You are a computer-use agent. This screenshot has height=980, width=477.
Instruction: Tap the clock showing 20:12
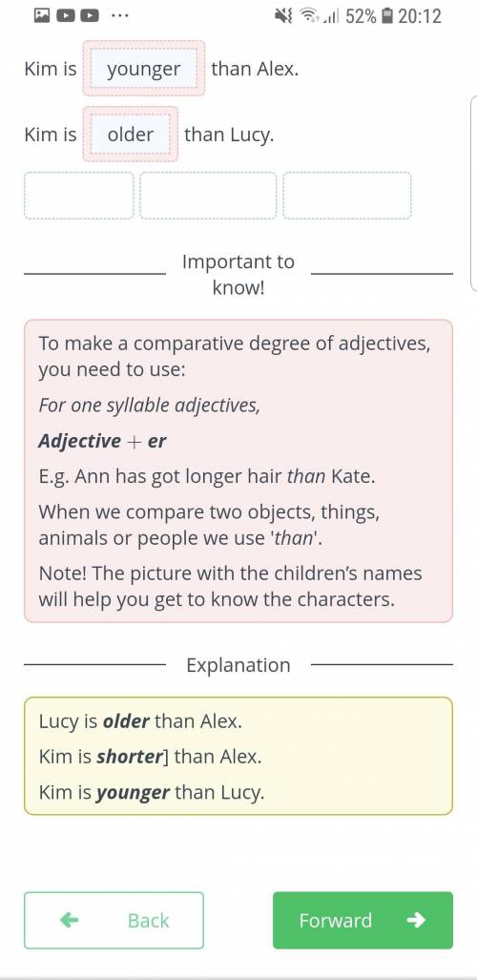click(x=420, y=15)
